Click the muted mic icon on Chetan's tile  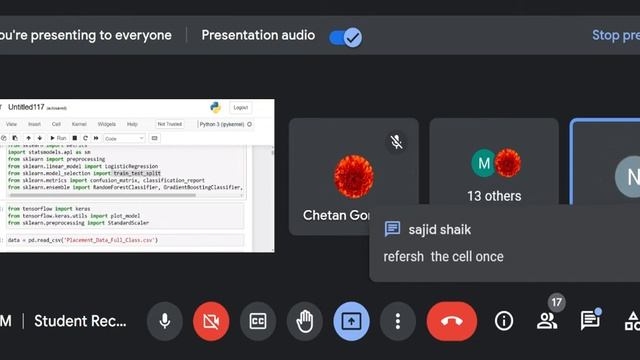pos(396,142)
